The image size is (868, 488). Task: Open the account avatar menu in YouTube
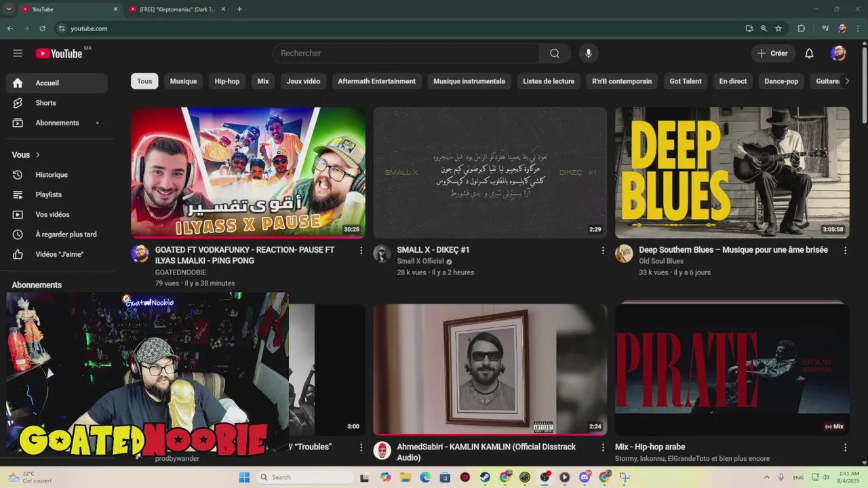[838, 54]
